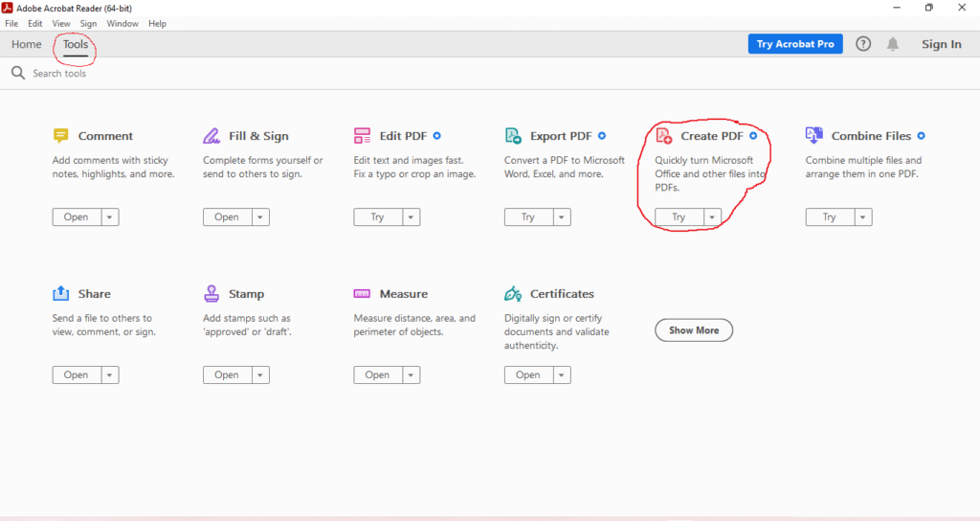Open notifications bell icon
This screenshot has width=980, height=521.
[x=893, y=44]
